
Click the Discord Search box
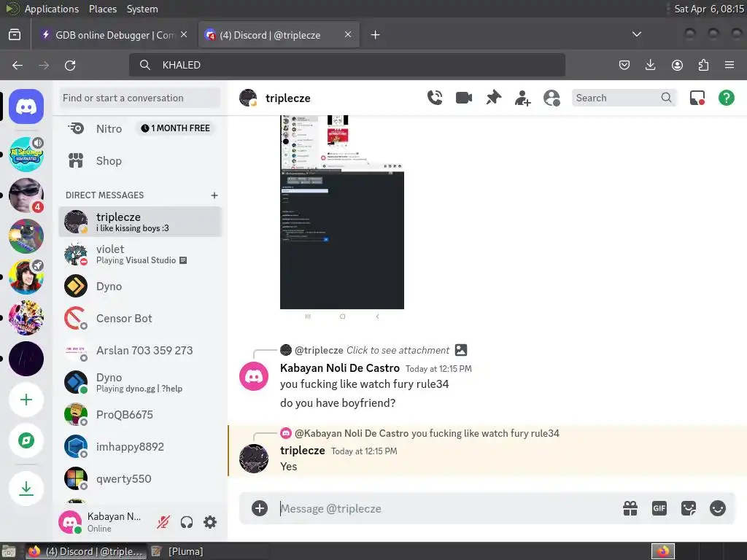pyautogui.click(x=624, y=98)
